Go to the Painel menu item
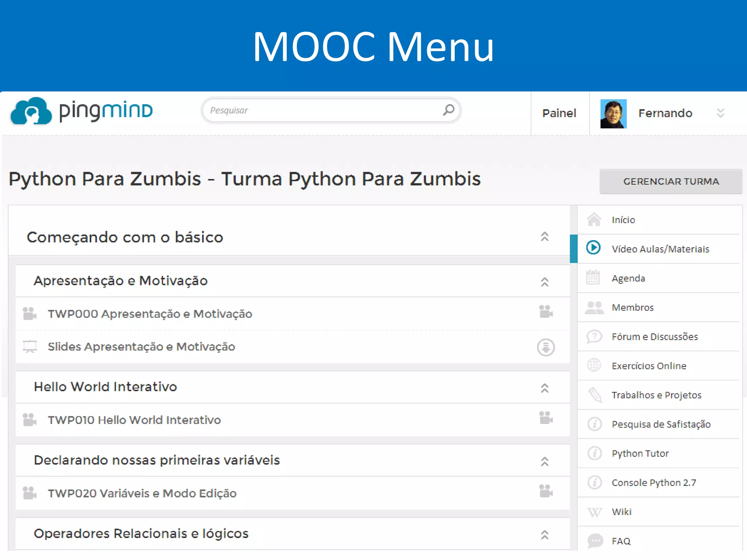747x560 pixels. [x=559, y=113]
